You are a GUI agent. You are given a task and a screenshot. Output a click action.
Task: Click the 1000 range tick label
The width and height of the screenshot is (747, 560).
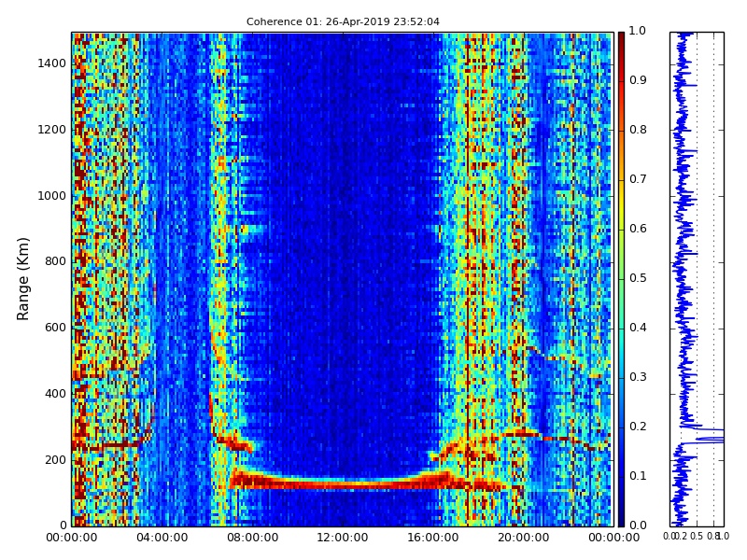click(52, 196)
